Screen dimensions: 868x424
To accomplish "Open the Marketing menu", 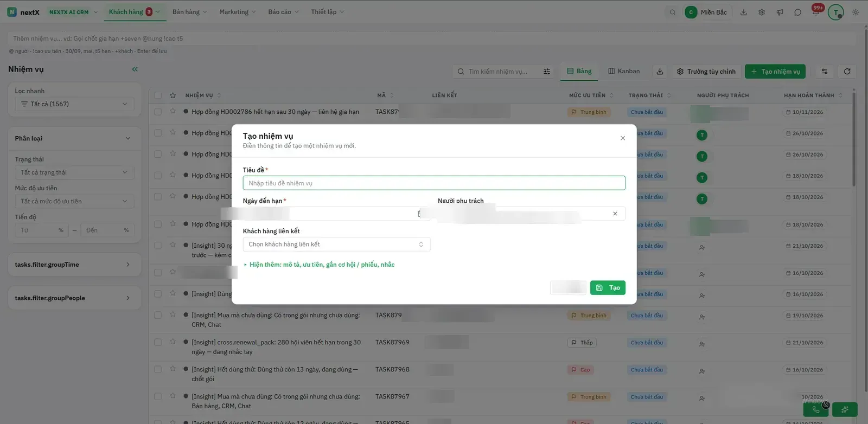I will click(x=238, y=12).
